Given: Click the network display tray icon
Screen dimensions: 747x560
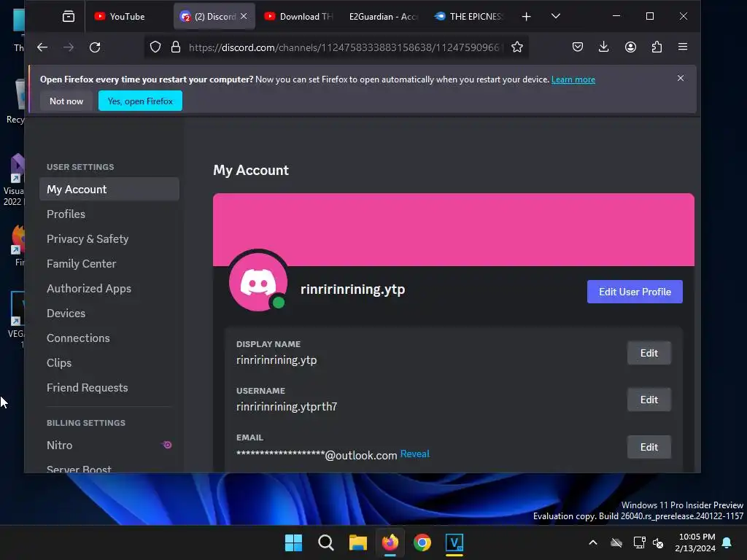Looking at the screenshot, I should [x=639, y=542].
